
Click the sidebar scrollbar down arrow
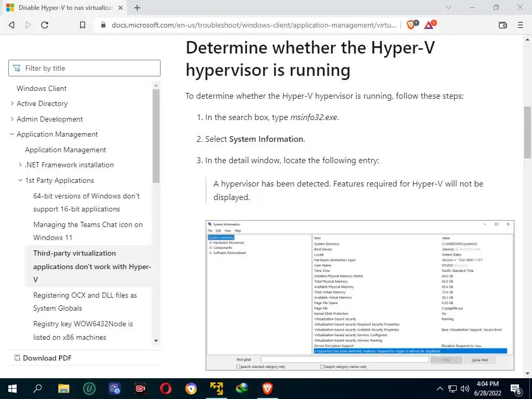pos(156,341)
